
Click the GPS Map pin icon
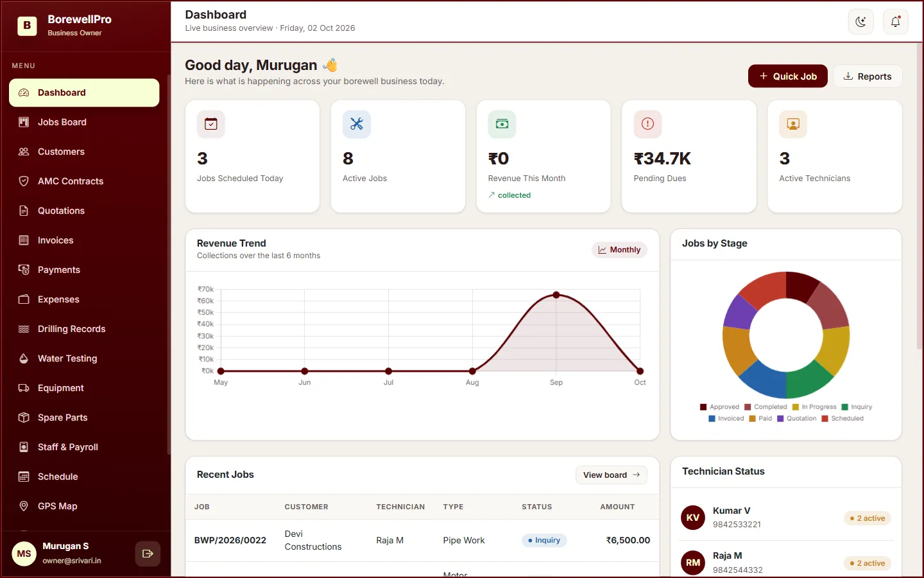click(x=24, y=506)
